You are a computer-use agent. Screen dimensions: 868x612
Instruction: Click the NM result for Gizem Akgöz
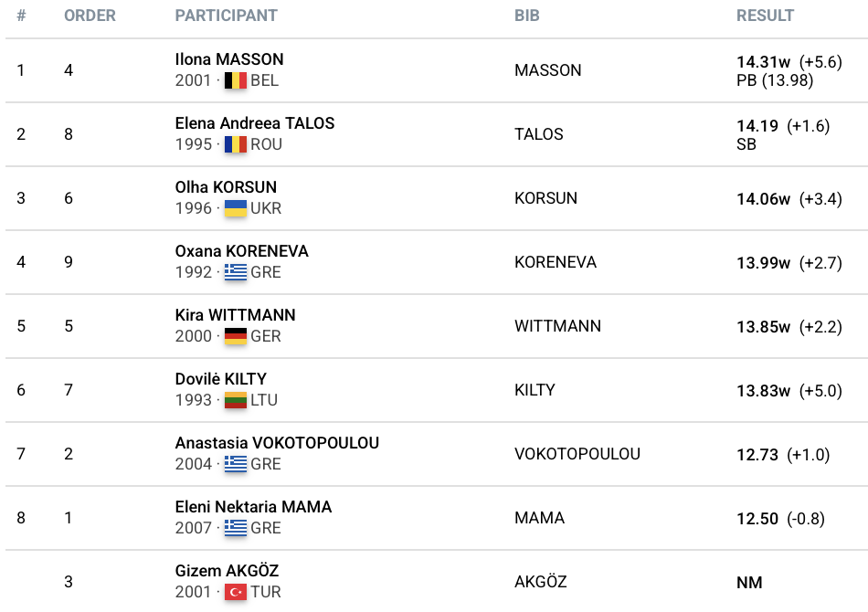pos(749,583)
